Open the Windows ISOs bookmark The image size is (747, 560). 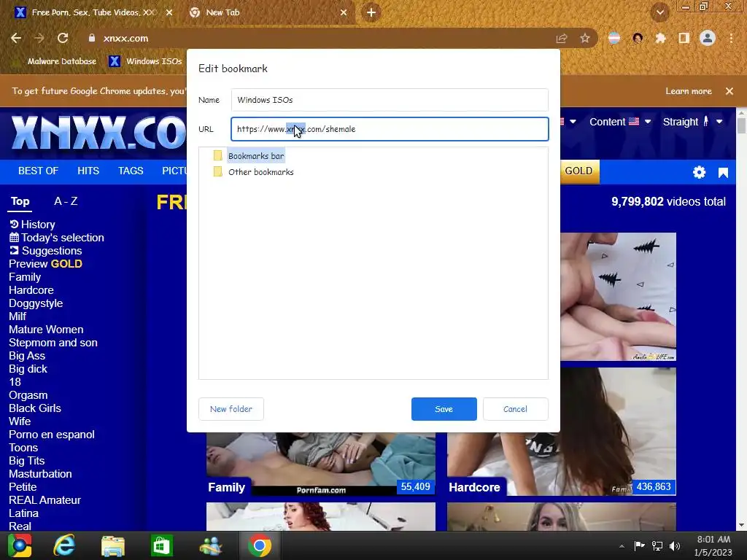coord(145,61)
